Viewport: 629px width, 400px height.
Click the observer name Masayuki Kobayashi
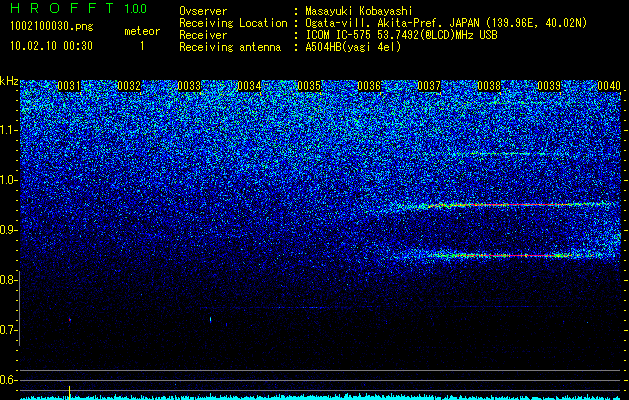coord(358,11)
